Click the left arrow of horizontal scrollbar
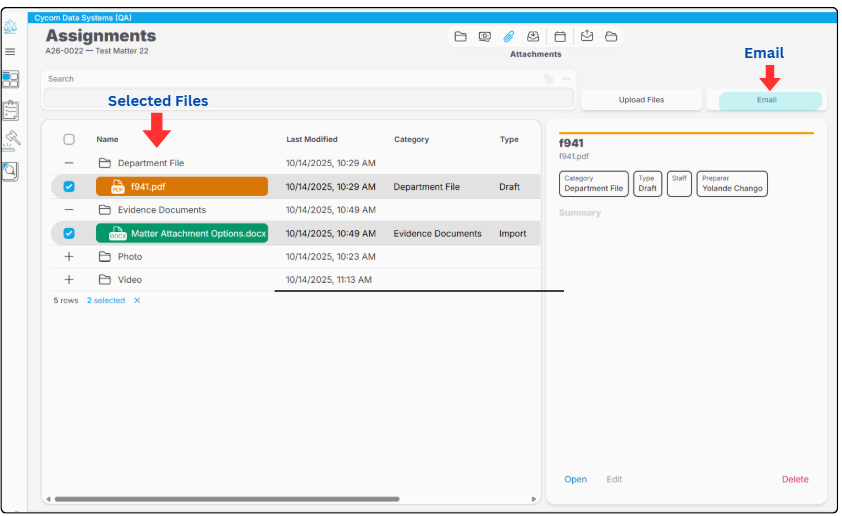The image size is (842, 516). (x=48, y=499)
